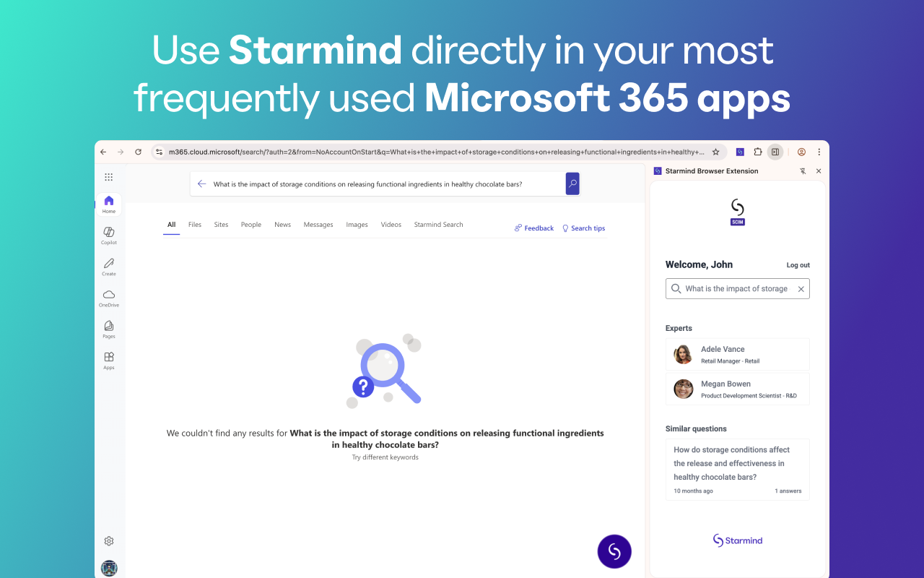Switch to the Files tab
The width and height of the screenshot is (924, 578).
click(x=195, y=225)
